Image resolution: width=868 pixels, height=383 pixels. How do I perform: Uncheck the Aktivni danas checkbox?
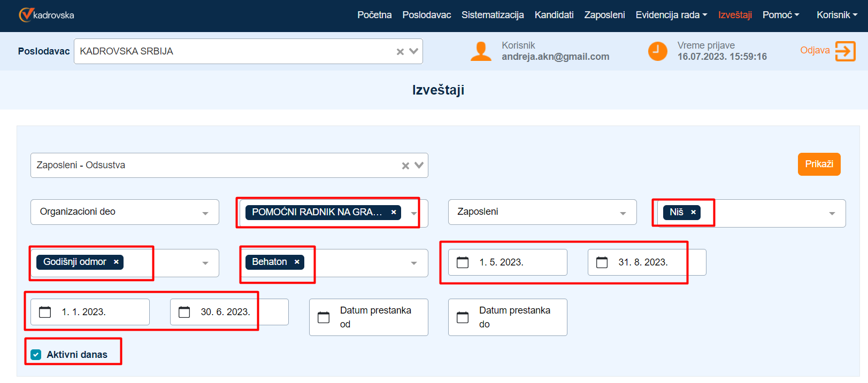click(x=36, y=355)
